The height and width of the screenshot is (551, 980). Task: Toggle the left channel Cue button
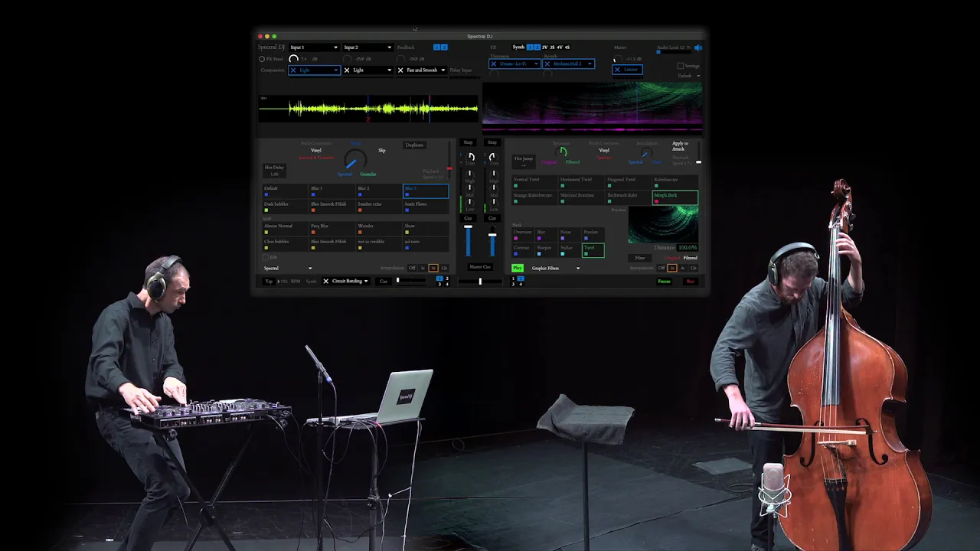tap(468, 218)
